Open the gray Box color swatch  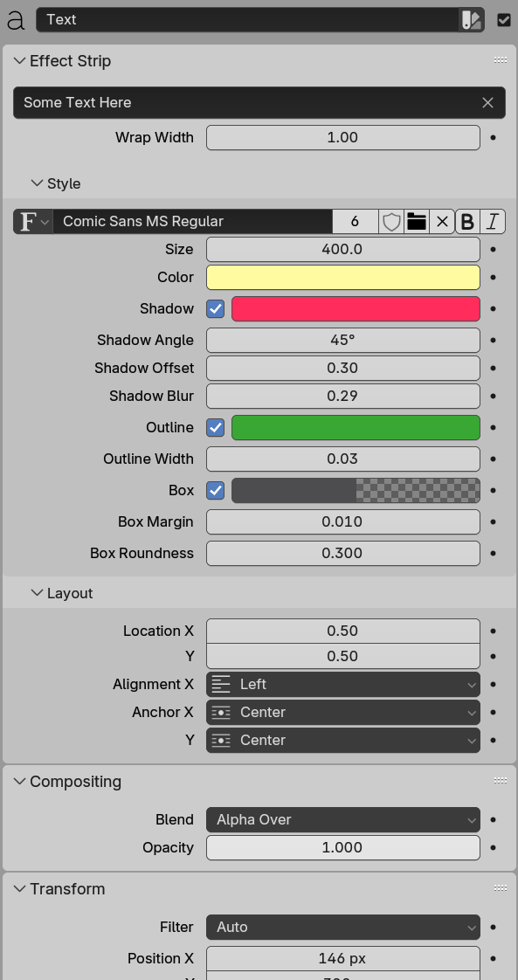[x=356, y=491]
